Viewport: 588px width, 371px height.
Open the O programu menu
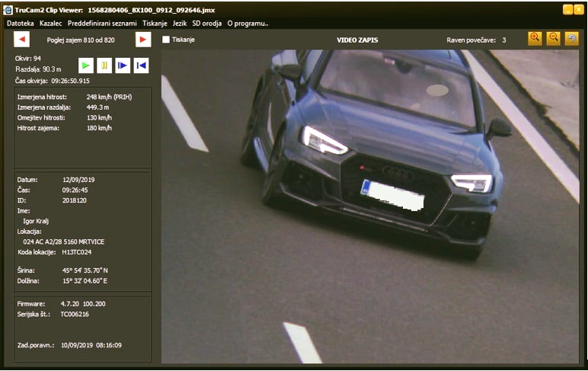(x=248, y=24)
